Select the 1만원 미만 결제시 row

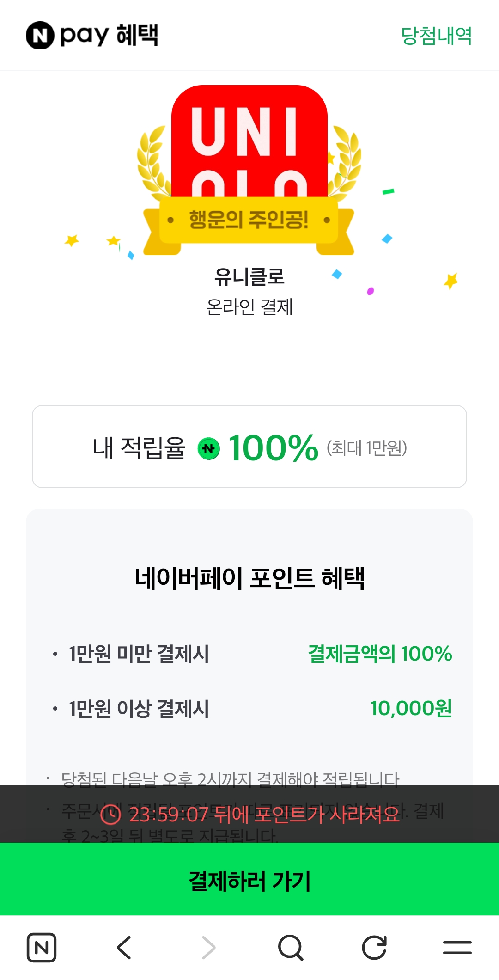tap(139, 654)
